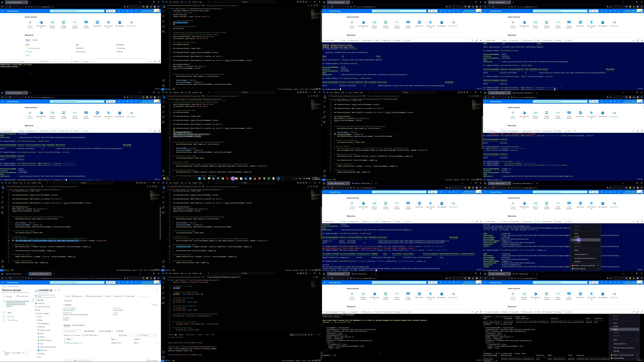Open the portal hamburger menu on the example_rg page
The image size is (644, 362).
[2, 283]
